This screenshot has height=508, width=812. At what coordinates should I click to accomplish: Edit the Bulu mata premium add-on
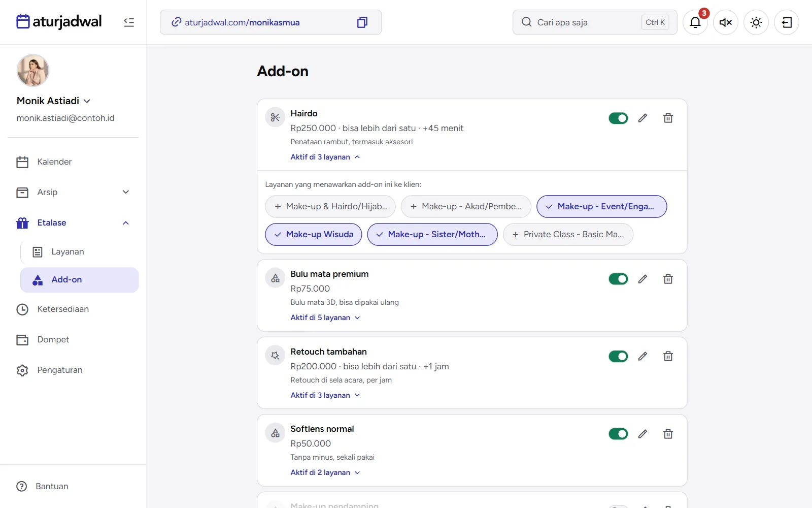tap(642, 279)
